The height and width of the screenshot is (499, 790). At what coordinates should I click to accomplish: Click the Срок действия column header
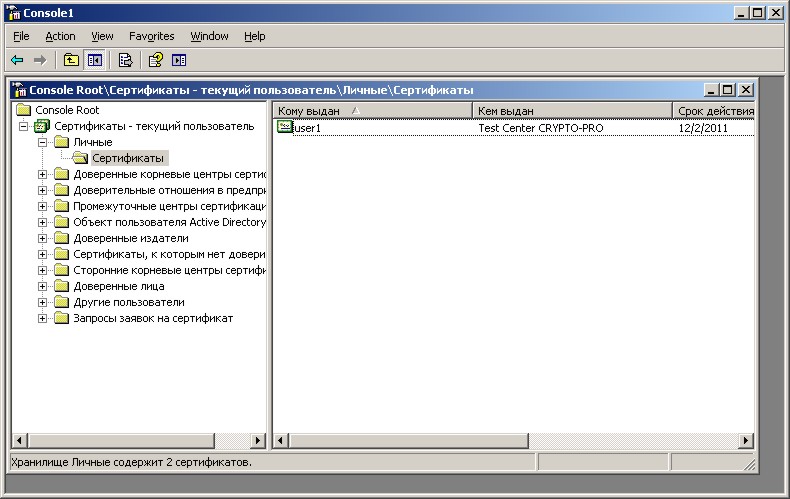[714, 110]
